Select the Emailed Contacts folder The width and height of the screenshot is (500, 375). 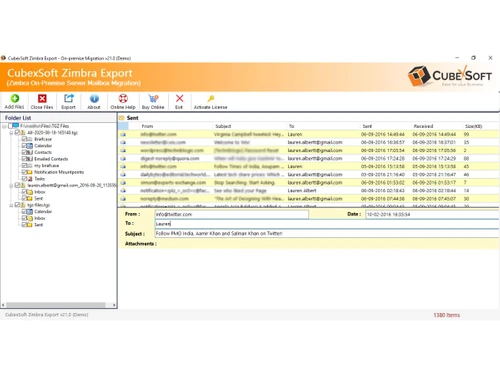coord(51,159)
